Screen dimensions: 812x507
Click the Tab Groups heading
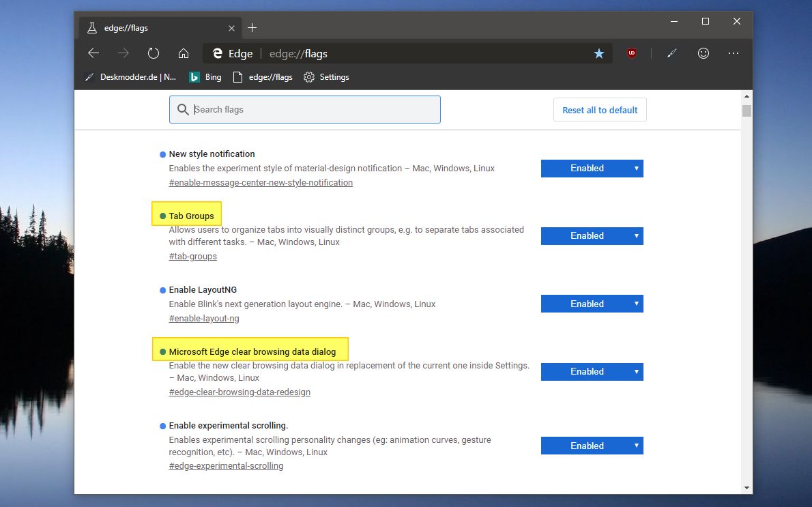(191, 216)
